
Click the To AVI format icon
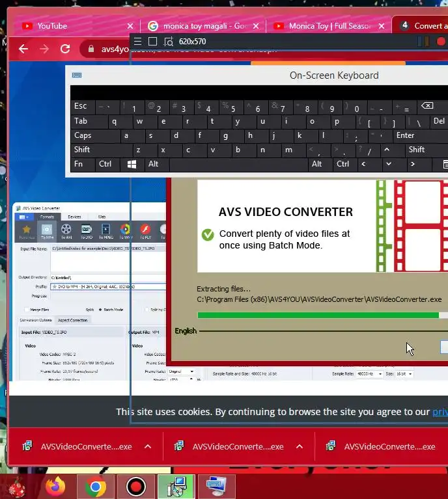(x=66, y=232)
